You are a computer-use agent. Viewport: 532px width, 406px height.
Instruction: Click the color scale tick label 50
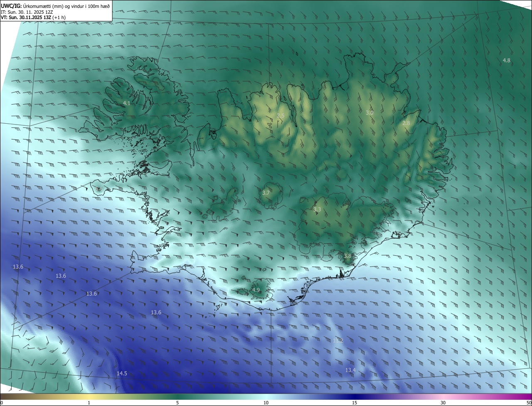[x=529, y=403]
